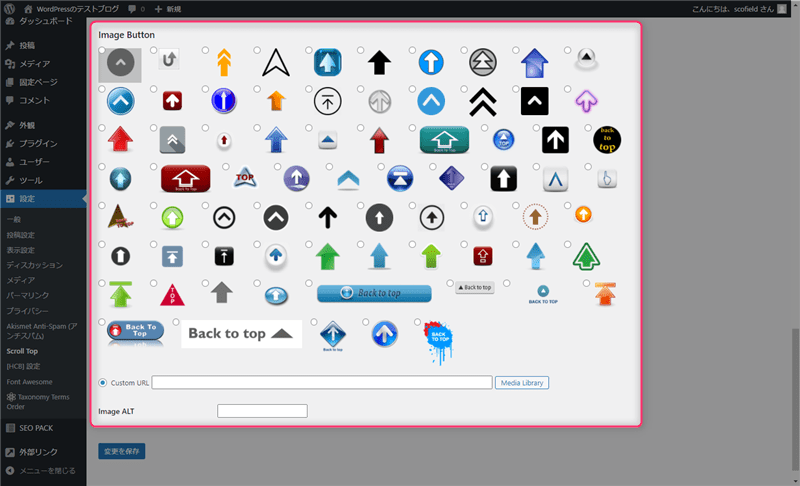800x486 pixels.
Task: Pick the plain grey up arrow icon
Action: [x=221, y=292]
